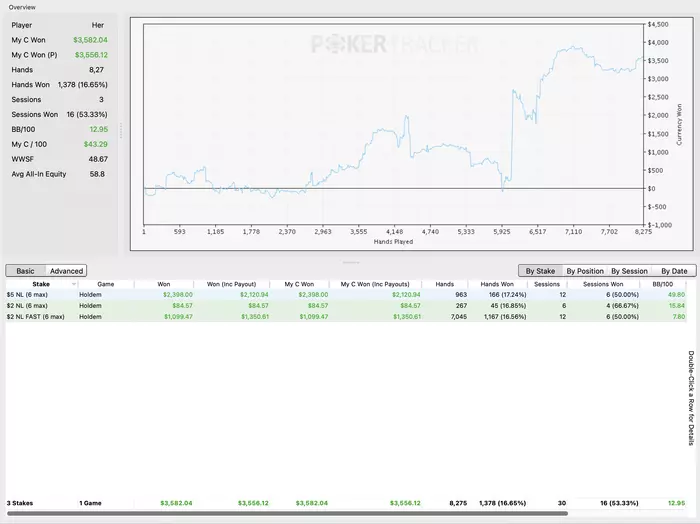
Task: Click the 3 Stakes summary label
Action: [20, 503]
